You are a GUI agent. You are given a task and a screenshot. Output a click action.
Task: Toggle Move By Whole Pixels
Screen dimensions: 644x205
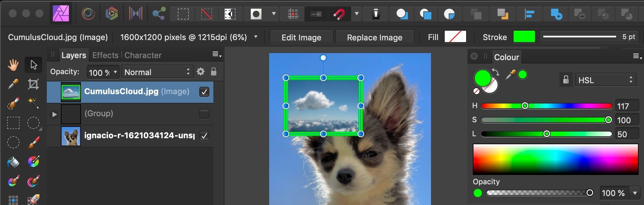click(x=316, y=14)
